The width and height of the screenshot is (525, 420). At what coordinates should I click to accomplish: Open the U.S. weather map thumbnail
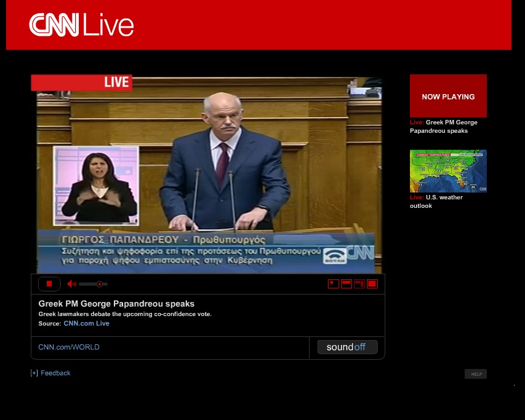[x=448, y=171]
